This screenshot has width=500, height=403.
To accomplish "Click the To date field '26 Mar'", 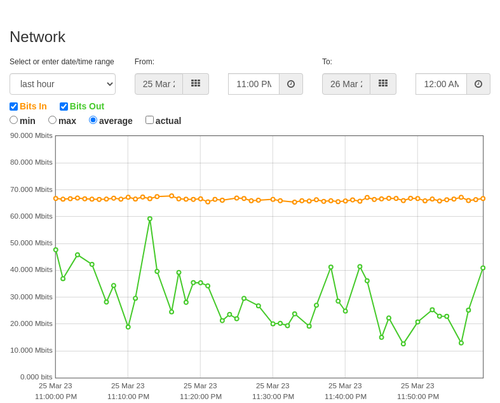I will [346, 84].
